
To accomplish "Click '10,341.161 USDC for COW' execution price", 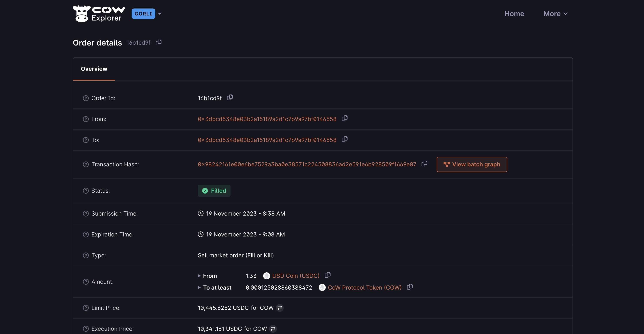I will 232,329.
